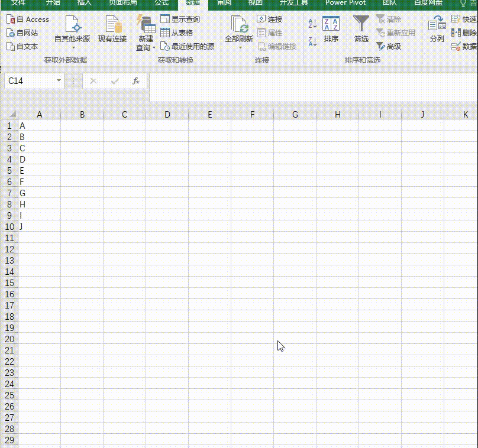Select column K header
Viewport: 478px width, 448px height.
coord(461,115)
